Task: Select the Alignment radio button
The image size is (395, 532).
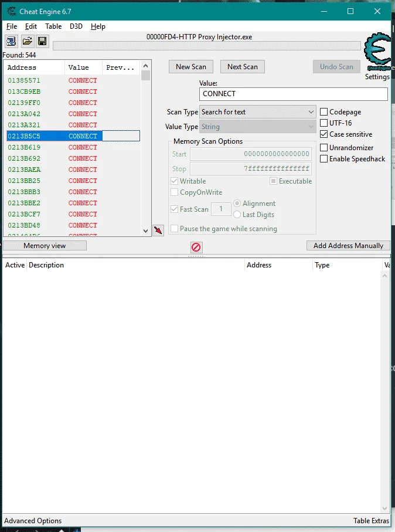Action: point(237,203)
